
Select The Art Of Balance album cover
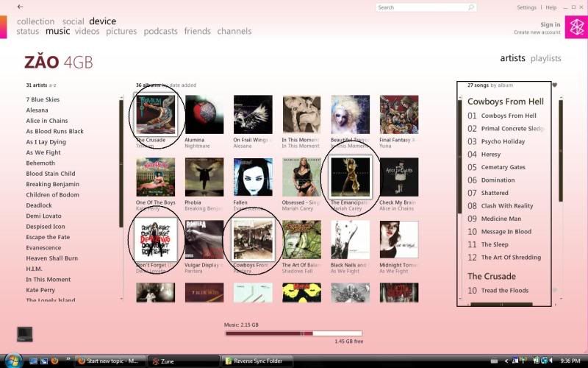click(x=302, y=240)
